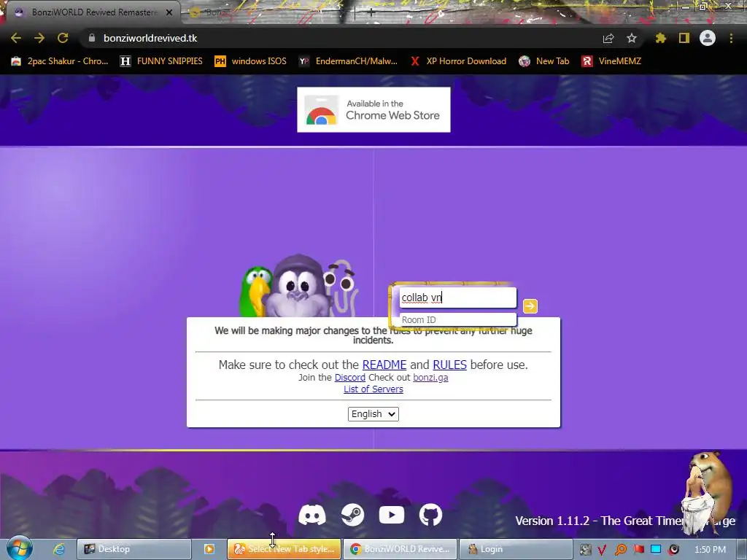Open the EndermanCH/Malw... bookmark
Screen dimensions: 747x560
coord(348,61)
